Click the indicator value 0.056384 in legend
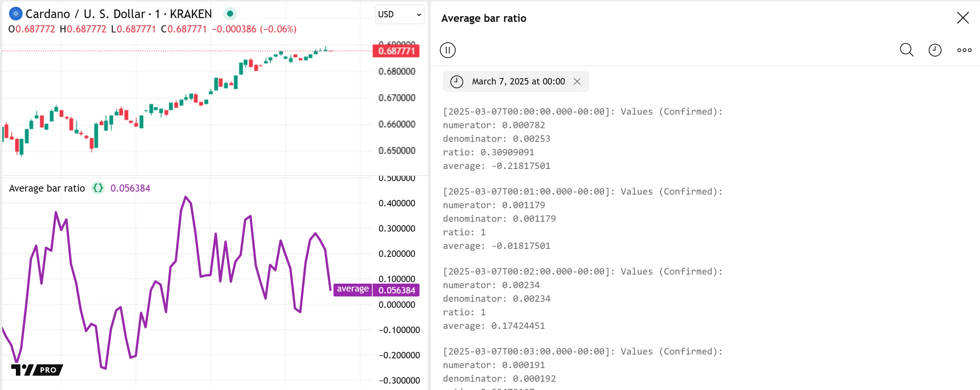The height and width of the screenshot is (390, 980). click(x=130, y=188)
